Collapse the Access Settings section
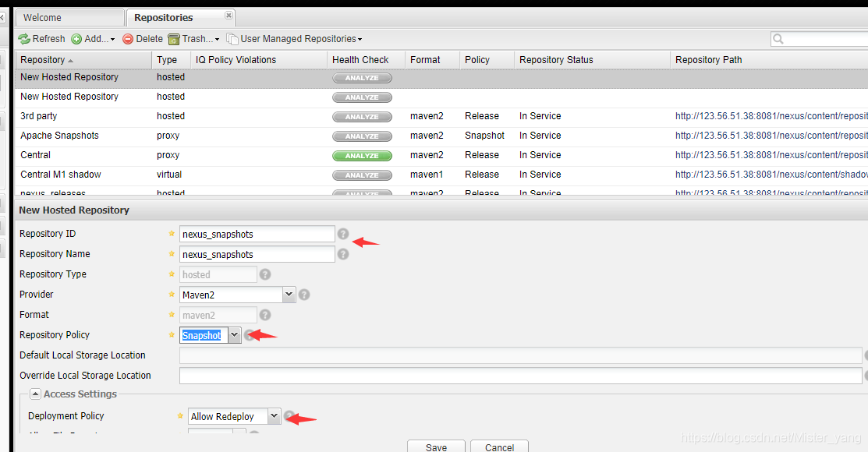 [35, 394]
